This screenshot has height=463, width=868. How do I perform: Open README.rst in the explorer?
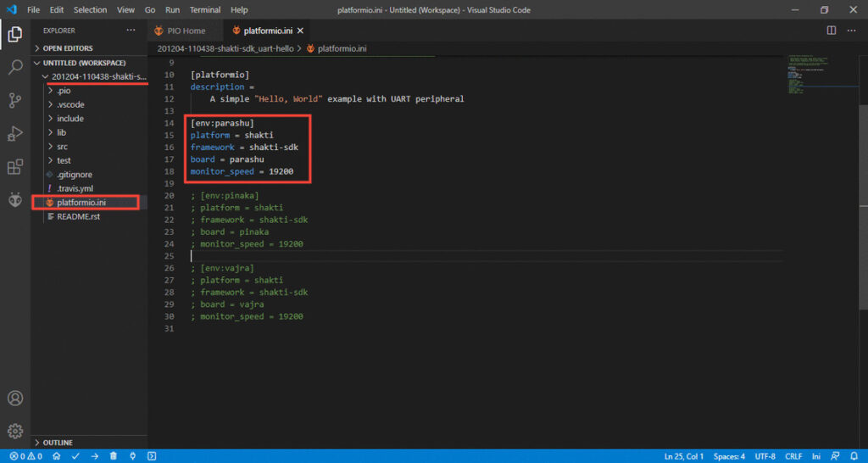tap(78, 216)
